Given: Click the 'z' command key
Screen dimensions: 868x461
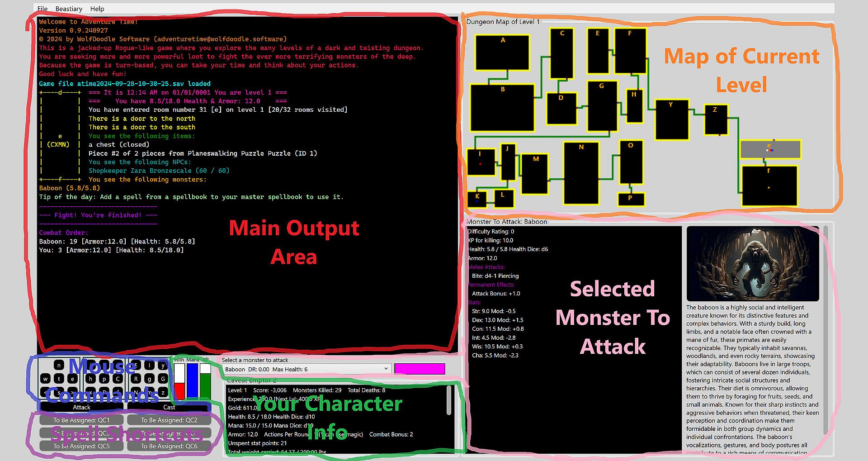Looking at the screenshot, I should click(x=163, y=392).
